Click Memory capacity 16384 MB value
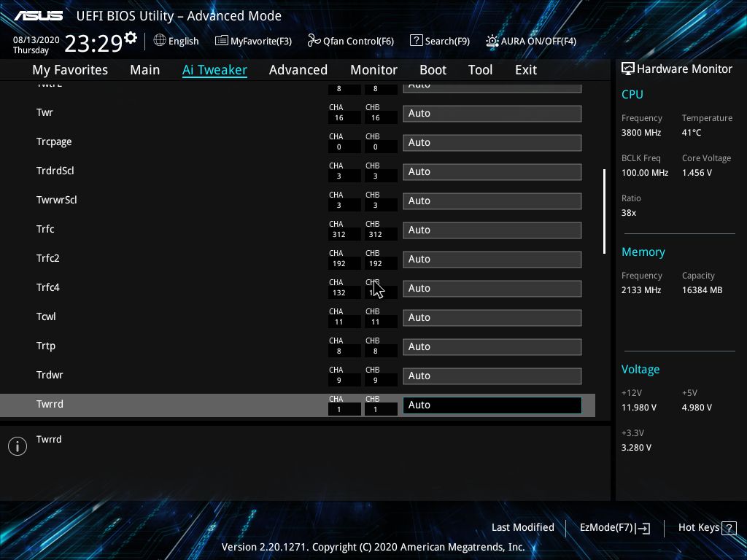 coord(702,289)
